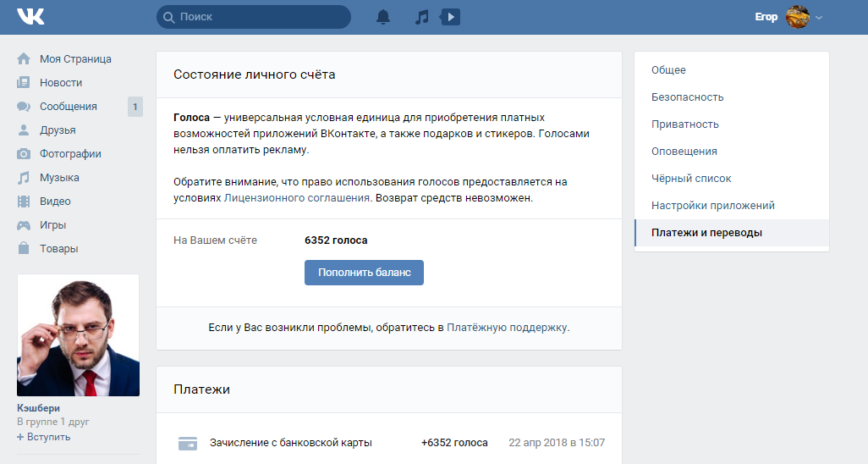868x464 pixels.
Task: Open the Платёжную поддержку link
Action: coord(507,328)
